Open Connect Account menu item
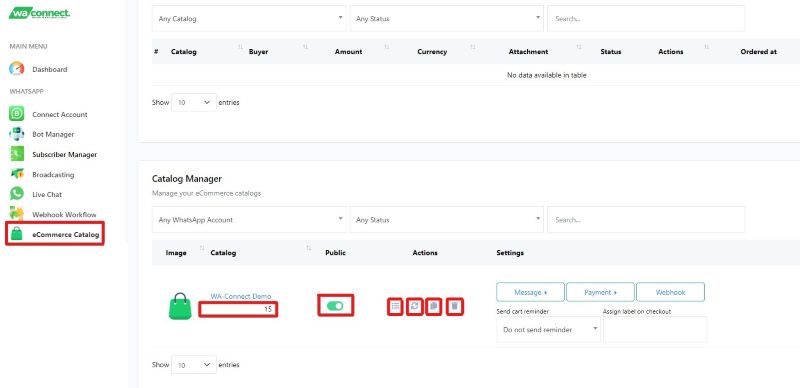The width and height of the screenshot is (800, 388). [60, 114]
